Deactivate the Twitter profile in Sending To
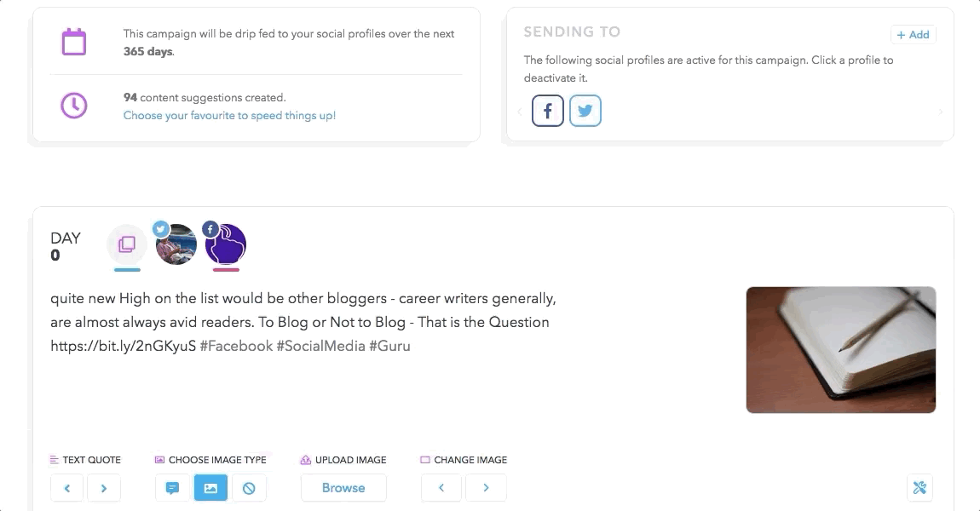980x511 pixels. pos(585,111)
